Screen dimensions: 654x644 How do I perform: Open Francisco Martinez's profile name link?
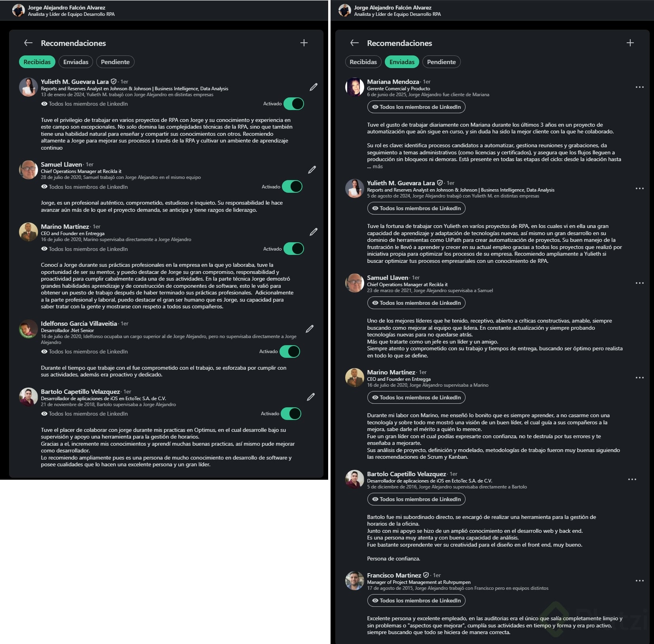point(394,575)
